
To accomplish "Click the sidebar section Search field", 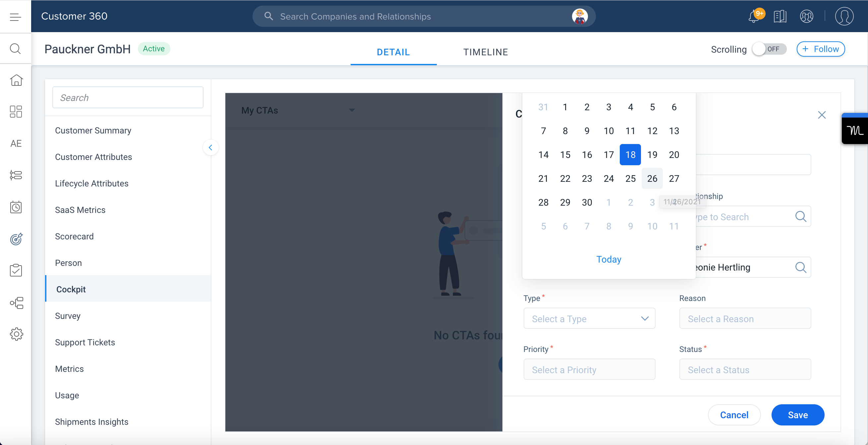I will 128,97.
